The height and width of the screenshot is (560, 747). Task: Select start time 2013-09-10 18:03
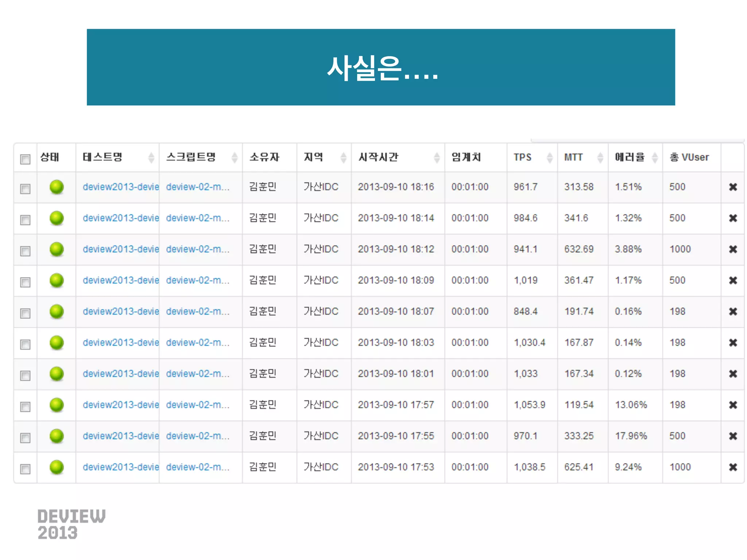coord(396,343)
